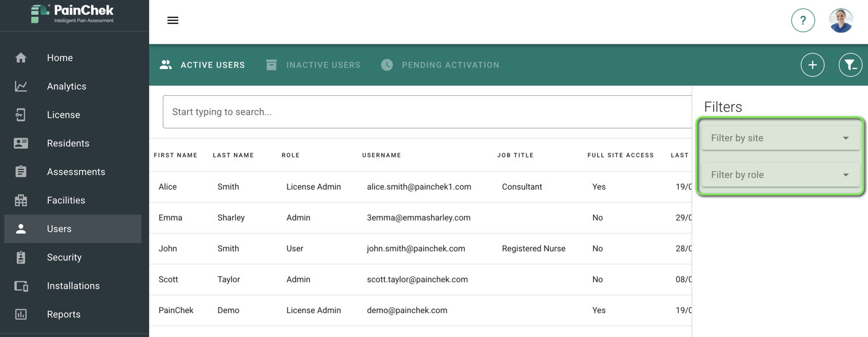Open Facilities building icon

21,200
